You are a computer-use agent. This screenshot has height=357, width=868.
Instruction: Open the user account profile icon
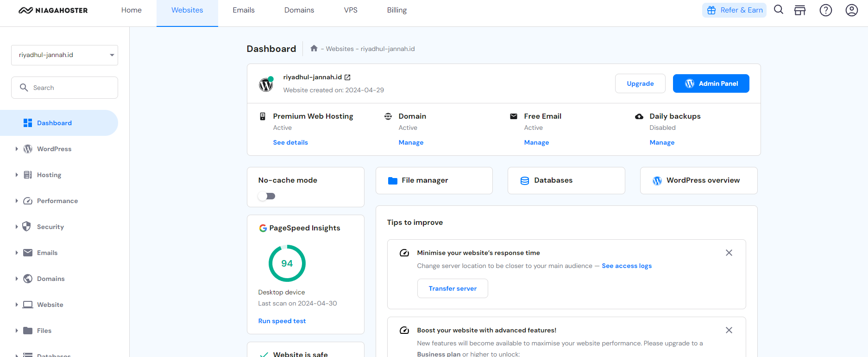pos(852,10)
